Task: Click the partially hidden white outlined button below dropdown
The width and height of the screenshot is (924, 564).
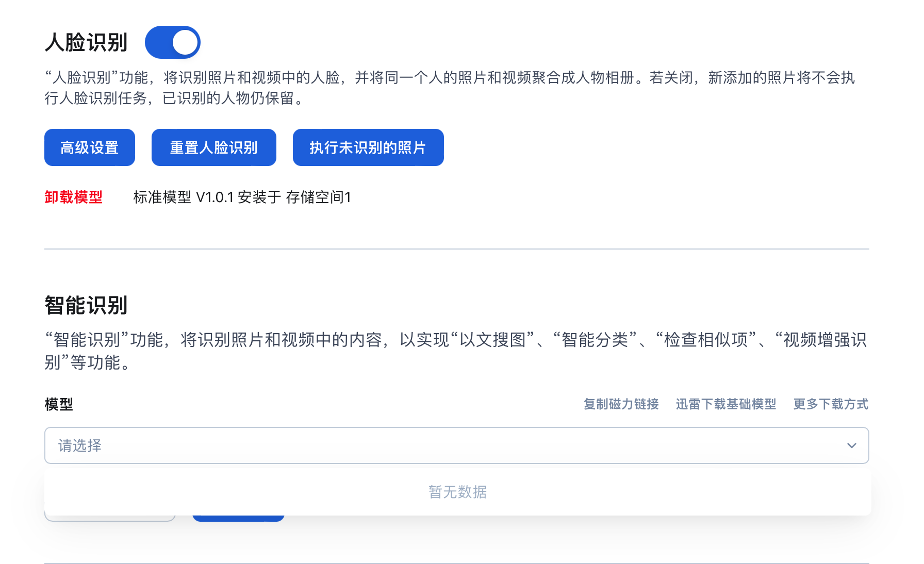Action: 110,518
